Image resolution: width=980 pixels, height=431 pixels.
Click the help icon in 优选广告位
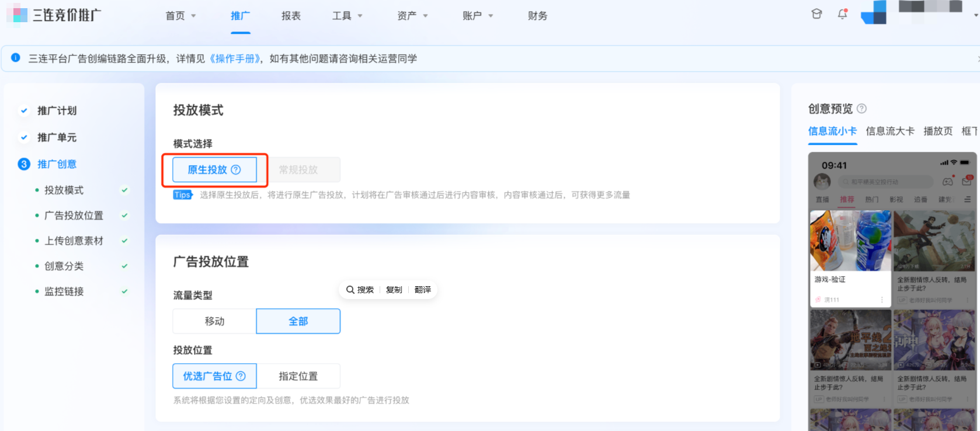click(x=241, y=376)
